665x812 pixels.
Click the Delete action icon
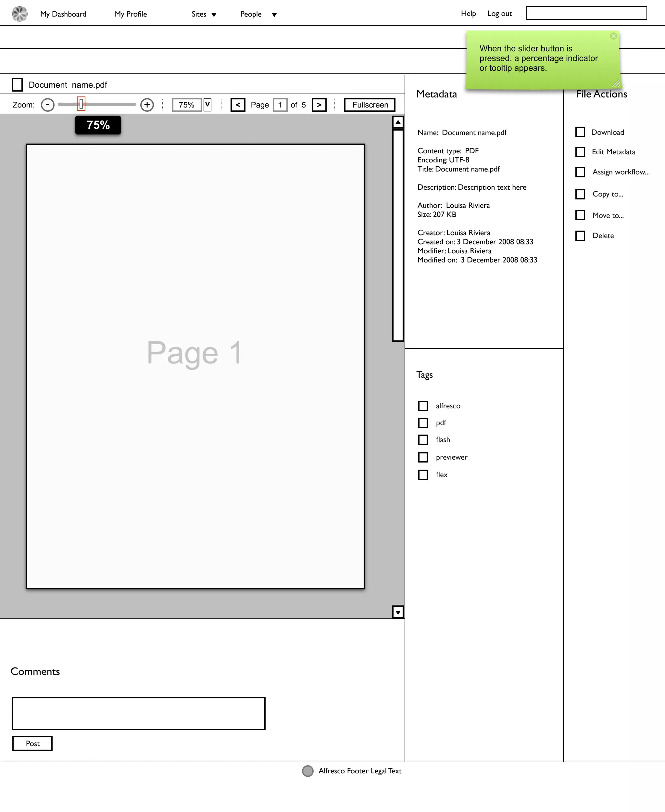(580, 235)
